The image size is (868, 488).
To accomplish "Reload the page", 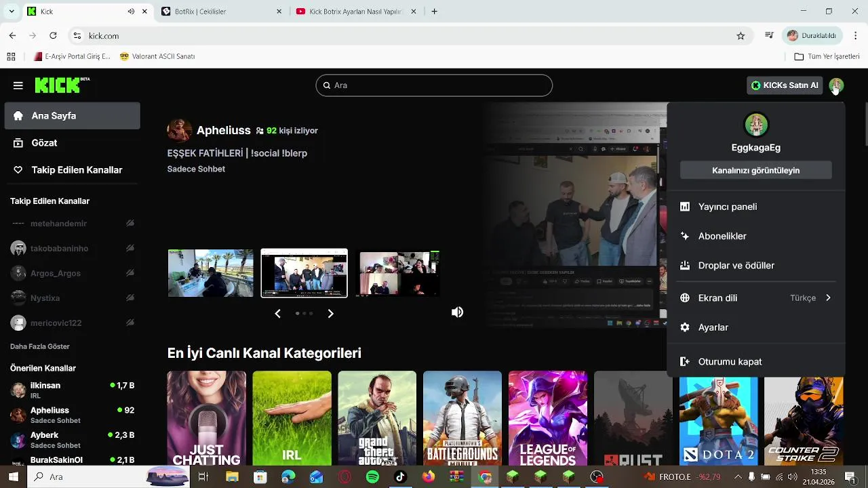I will pos(53,36).
